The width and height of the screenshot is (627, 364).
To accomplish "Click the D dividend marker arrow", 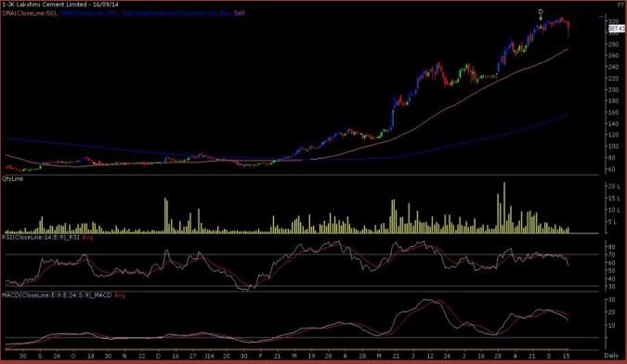I will coord(541,15).
